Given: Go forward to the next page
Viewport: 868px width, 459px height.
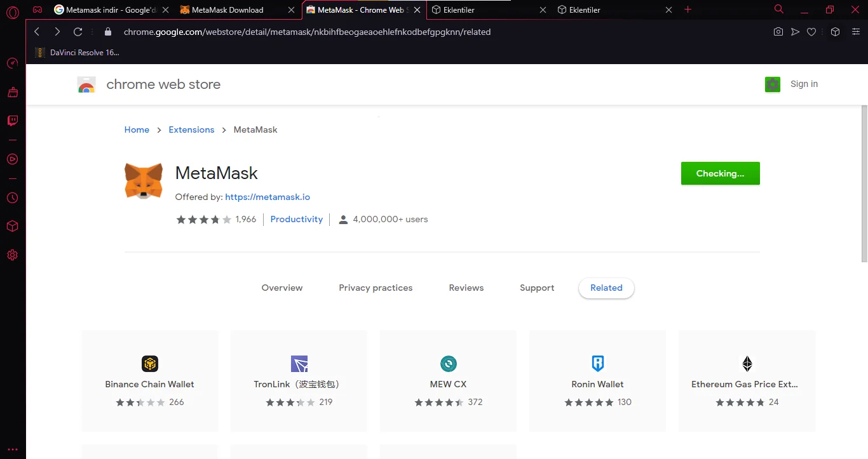Looking at the screenshot, I should (x=57, y=32).
